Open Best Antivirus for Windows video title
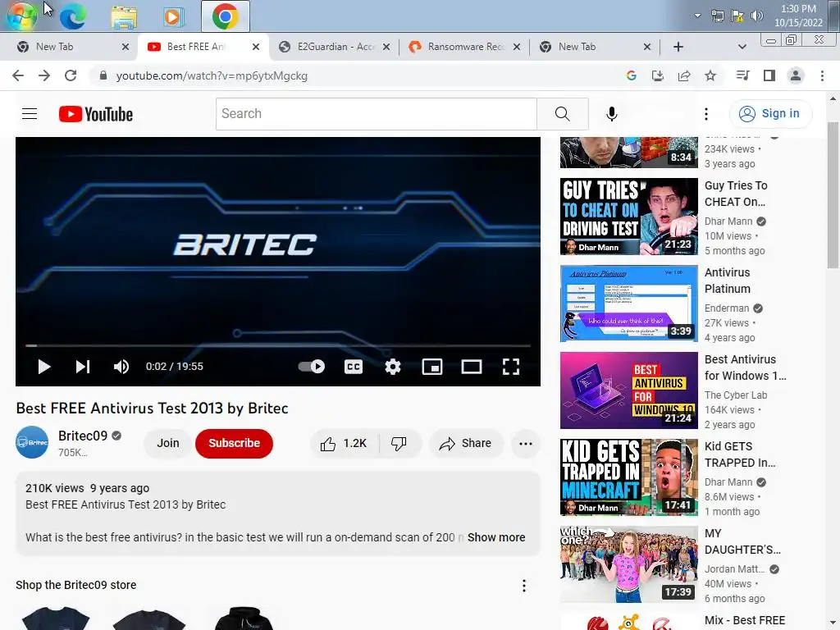The height and width of the screenshot is (630, 840). tap(745, 367)
